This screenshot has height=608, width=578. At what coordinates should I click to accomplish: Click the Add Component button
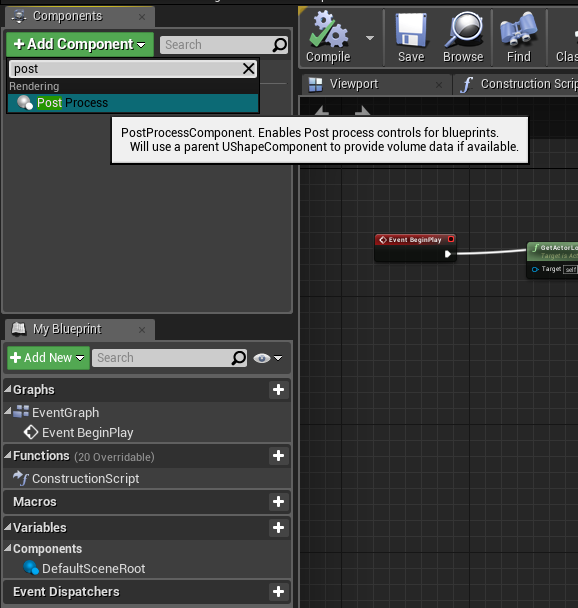click(80, 45)
